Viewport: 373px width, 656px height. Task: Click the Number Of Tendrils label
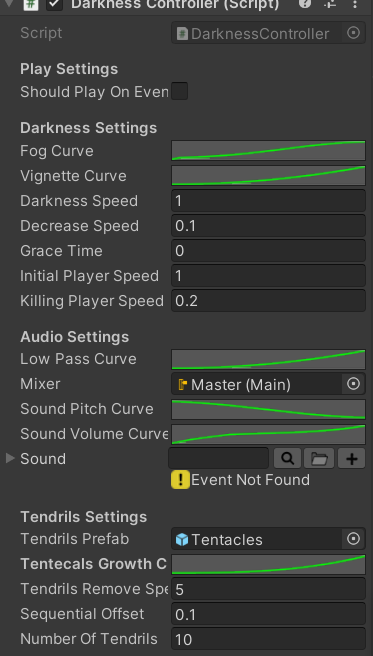pyautogui.click(x=89, y=639)
